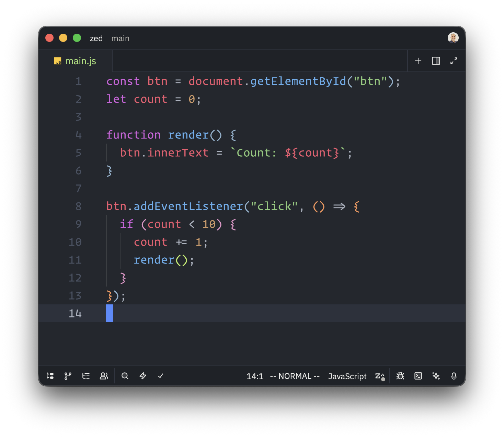Click the -- NORMAL -- vim mode indicator
Viewport: 504px width, 437px height.
click(x=295, y=376)
